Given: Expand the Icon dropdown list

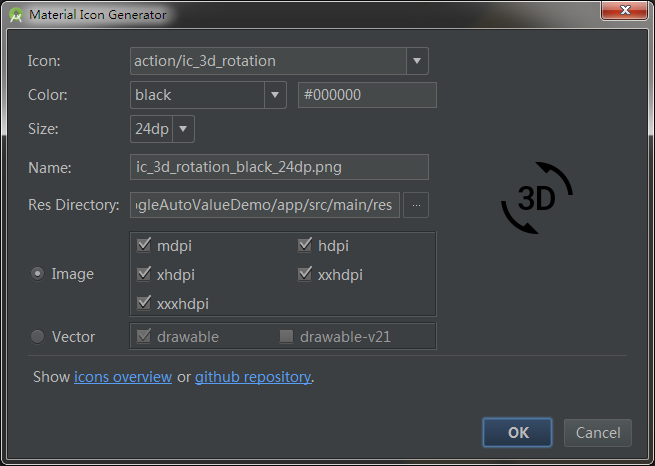Looking at the screenshot, I should 417,61.
